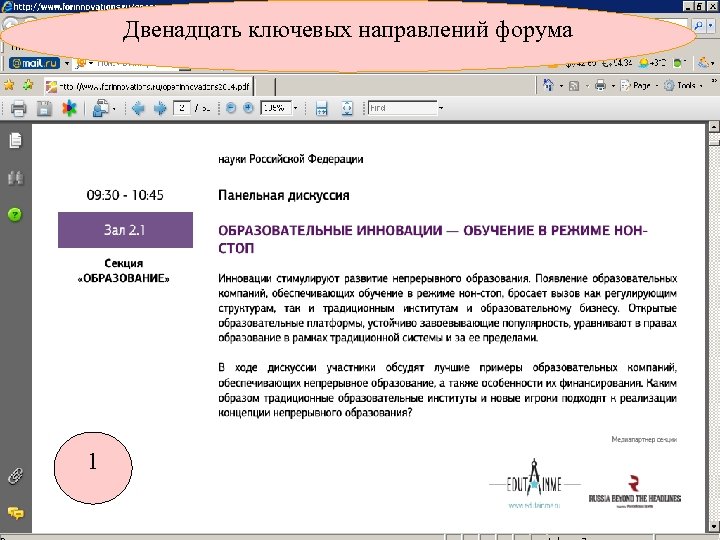Open the Collaborate tool in the PDF toolbar
This screenshot has width=720, height=540.
pos(101,108)
